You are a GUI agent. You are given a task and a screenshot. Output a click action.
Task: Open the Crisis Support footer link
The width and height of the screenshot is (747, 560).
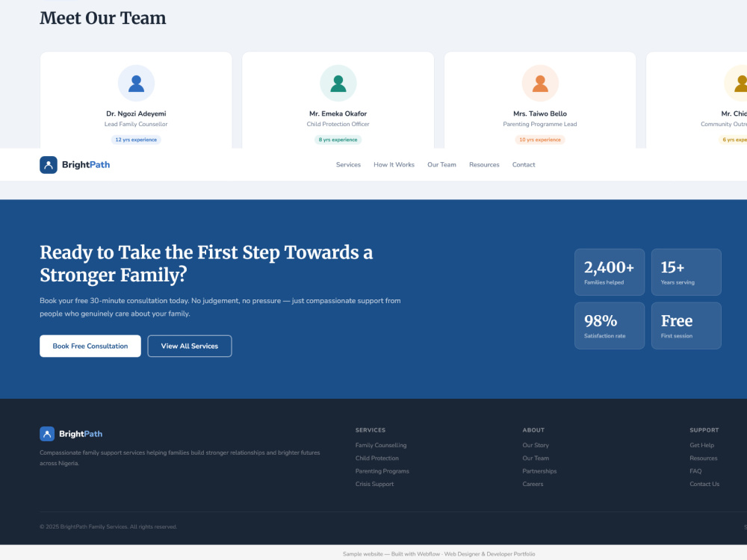(374, 484)
